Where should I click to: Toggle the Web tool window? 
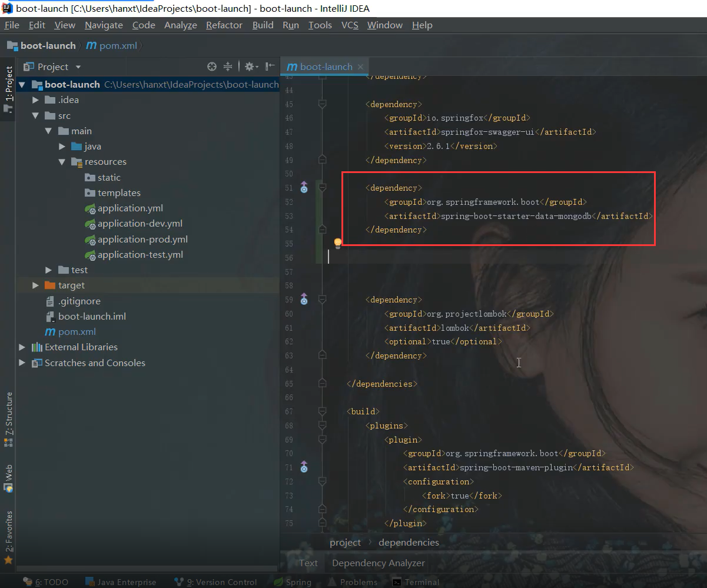click(8, 479)
